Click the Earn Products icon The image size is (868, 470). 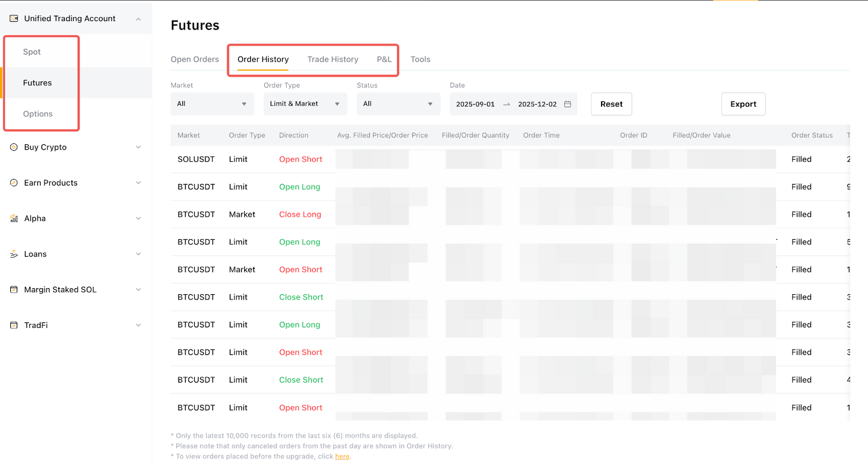(x=14, y=183)
